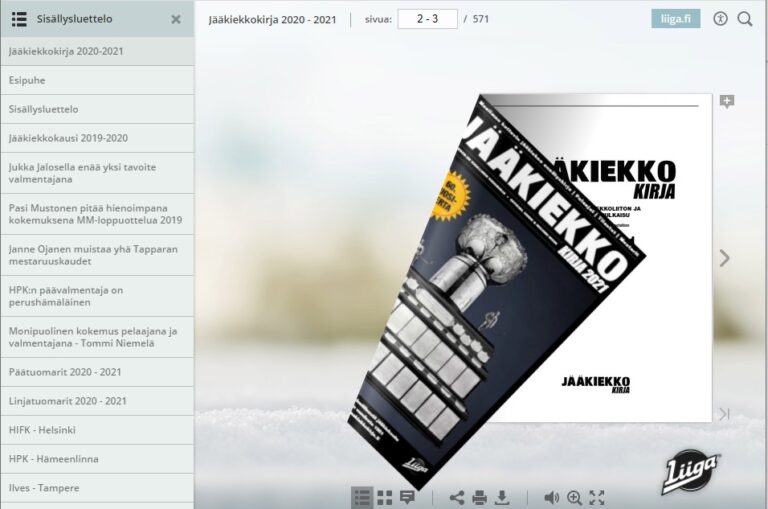Screen dimensions: 768x509
Task: Go to Päätuomarit 2020 - 2021
Action: pos(97,372)
